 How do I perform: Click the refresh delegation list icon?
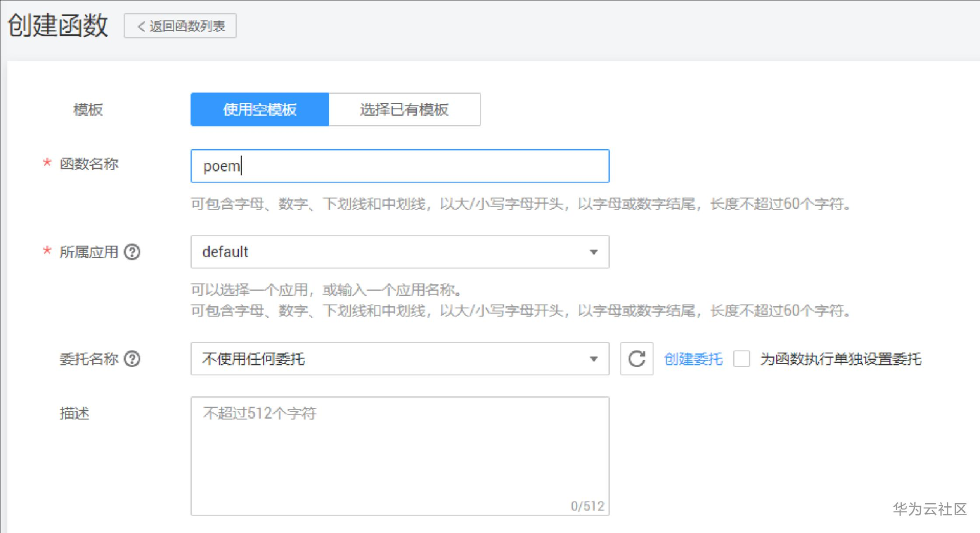636,359
